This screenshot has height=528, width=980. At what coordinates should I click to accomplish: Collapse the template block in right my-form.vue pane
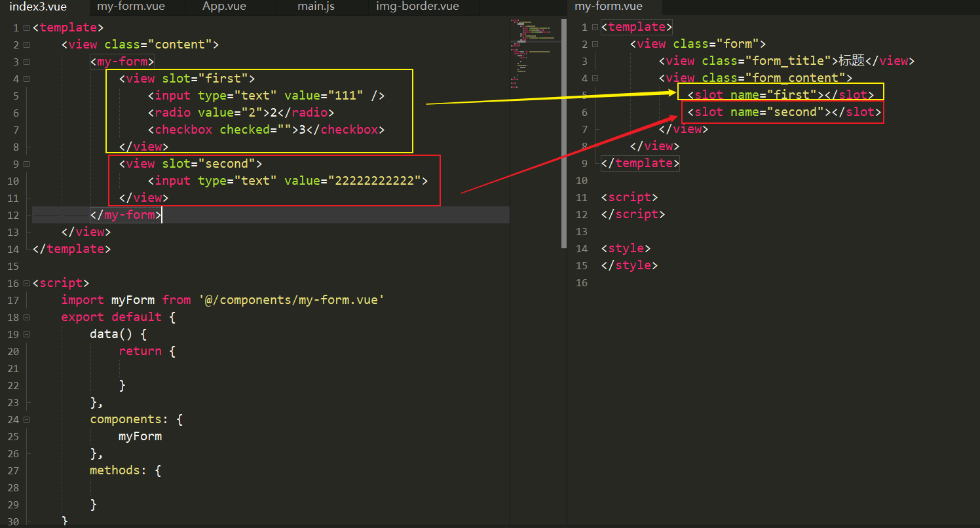coord(595,28)
